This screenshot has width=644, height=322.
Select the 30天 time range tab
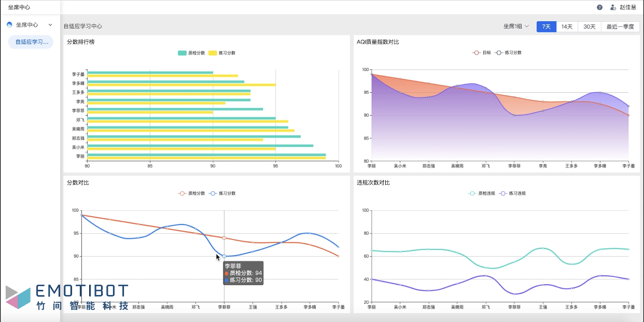(x=590, y=26)
